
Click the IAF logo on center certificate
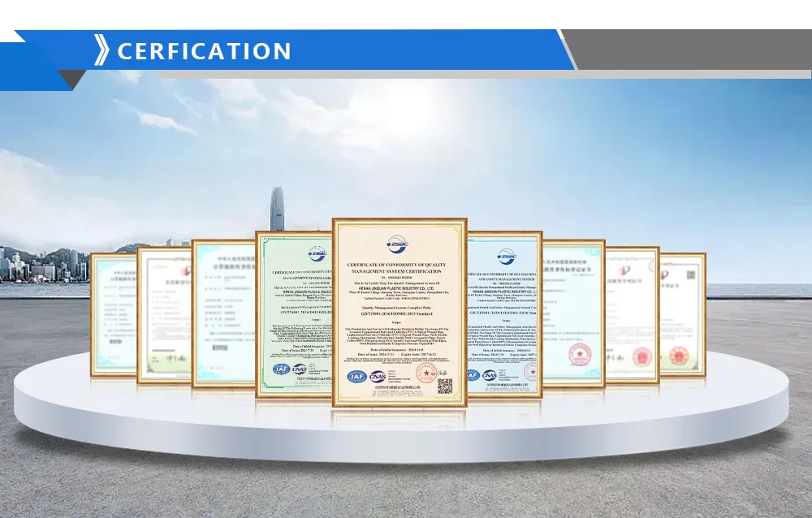pyautogui.click(x=356, y=376)
